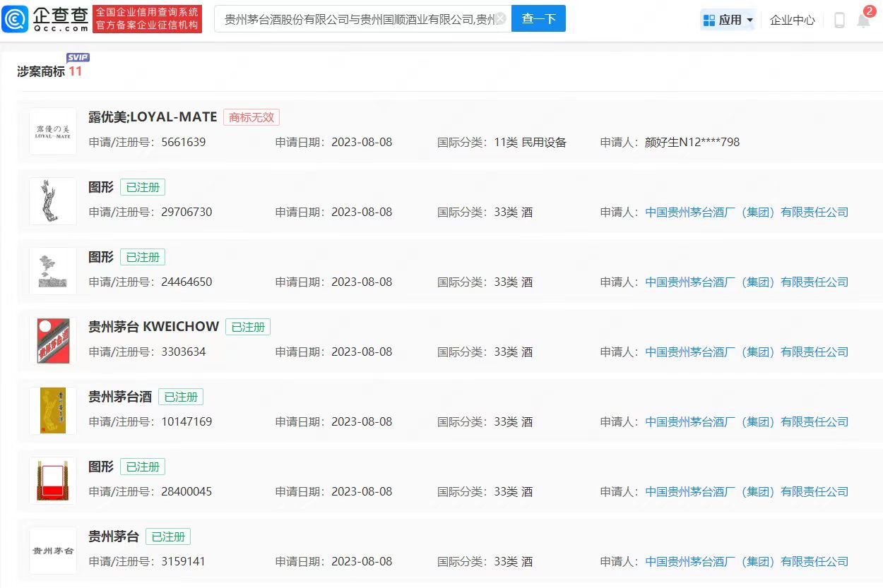Click 已注册 tag in row 3159141
Image resolution: width=883 pixels, height=588 pixels.
pos(168,537)
